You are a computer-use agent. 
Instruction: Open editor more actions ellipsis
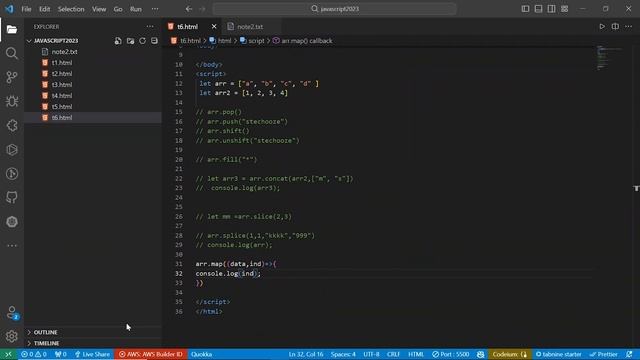coord(628,27)
